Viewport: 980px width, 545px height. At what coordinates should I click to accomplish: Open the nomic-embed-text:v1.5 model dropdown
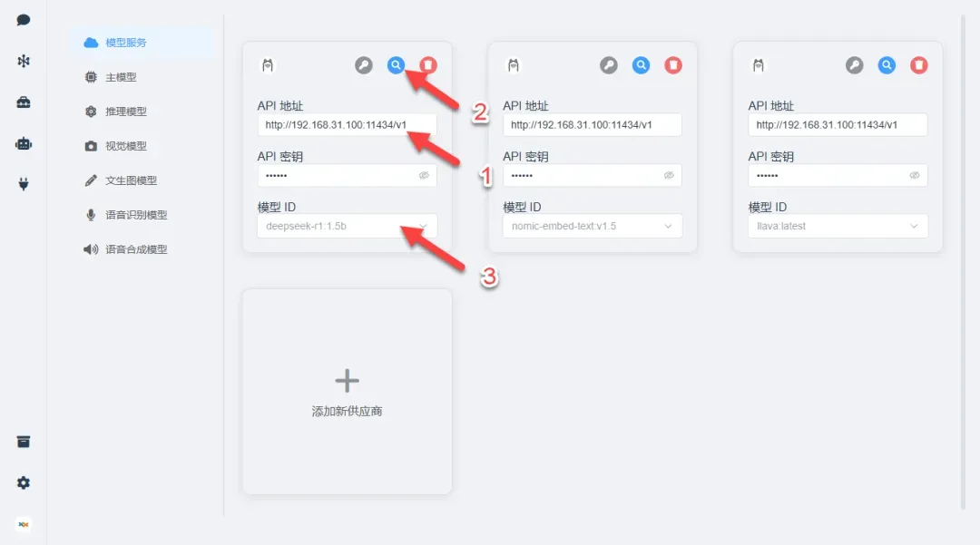(x=593, y=226)
